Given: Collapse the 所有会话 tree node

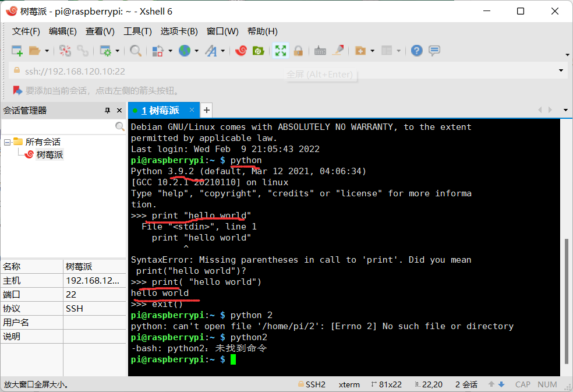Looking at the screenshot, I should pos(7,142).
